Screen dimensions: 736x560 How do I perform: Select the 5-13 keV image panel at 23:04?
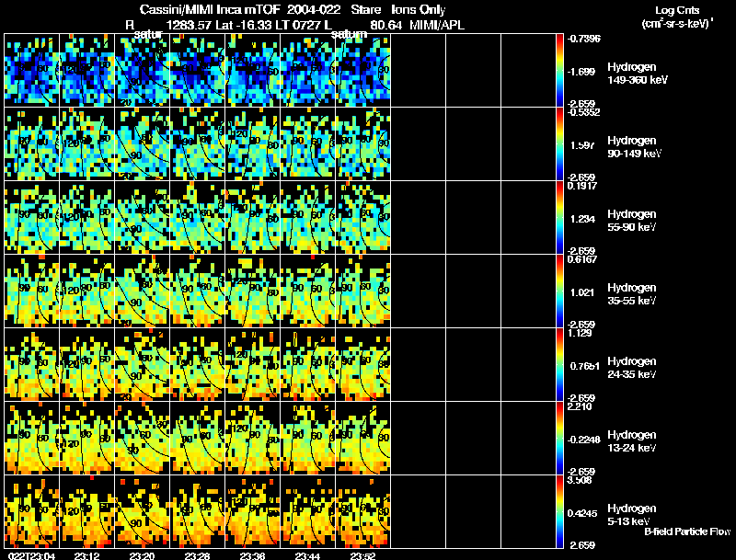point(32,512)
